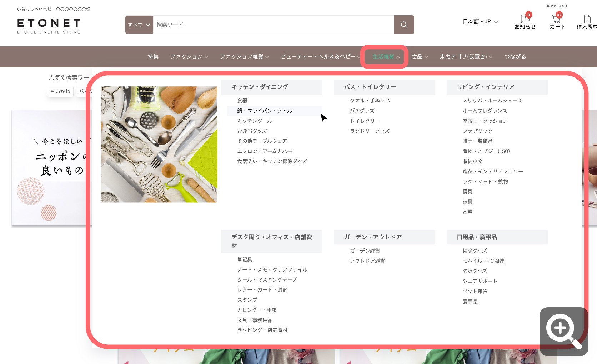
Task: Select 掃除グッズ
Action: pyautogui.click(x=475, y=251)
